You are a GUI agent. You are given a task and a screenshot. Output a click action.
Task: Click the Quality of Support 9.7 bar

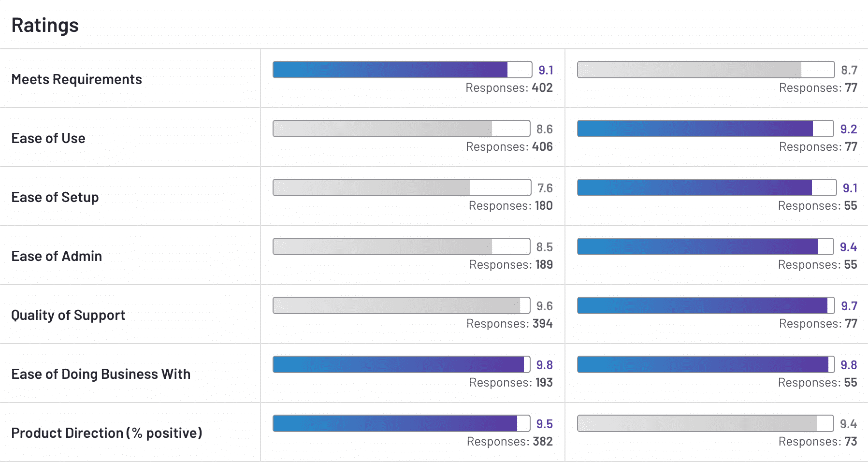point(706,305)
